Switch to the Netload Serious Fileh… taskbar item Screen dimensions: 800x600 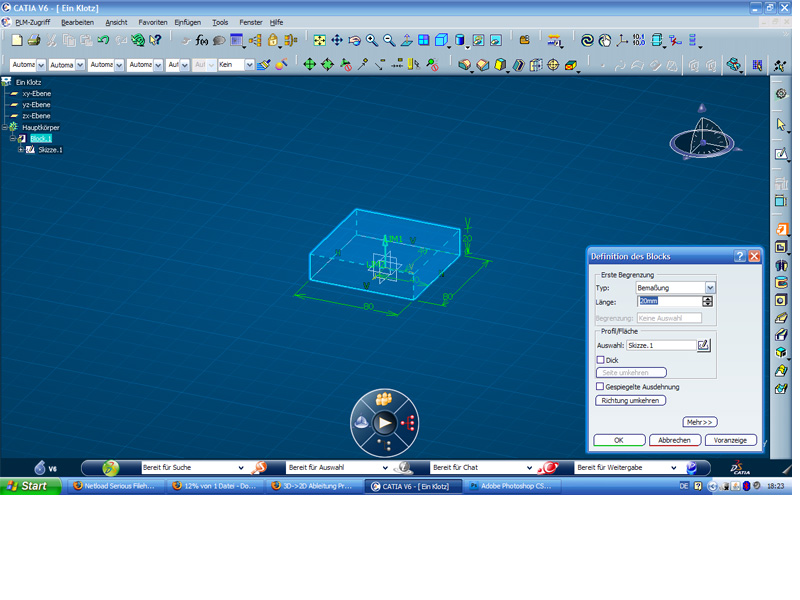[x=116, y=486]
